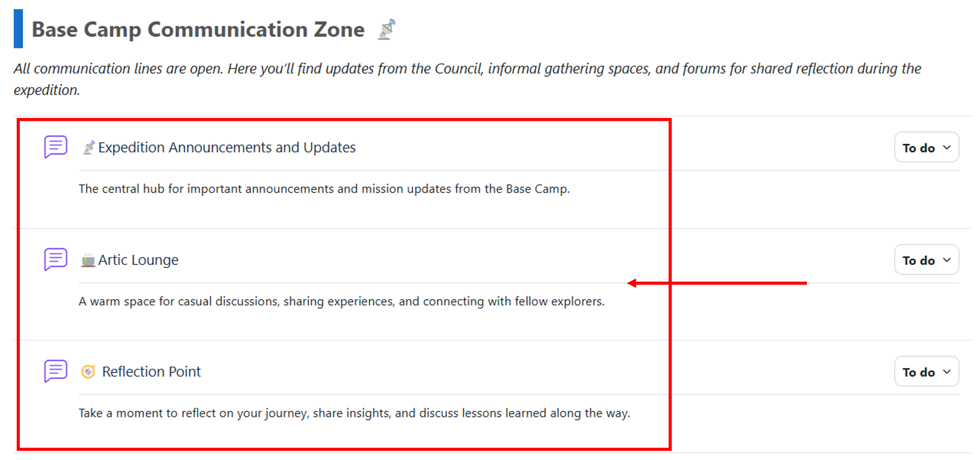The image size is (980, 460).
Task: Click the Base Camp Communication Zone heading
Action: [198, 29]
